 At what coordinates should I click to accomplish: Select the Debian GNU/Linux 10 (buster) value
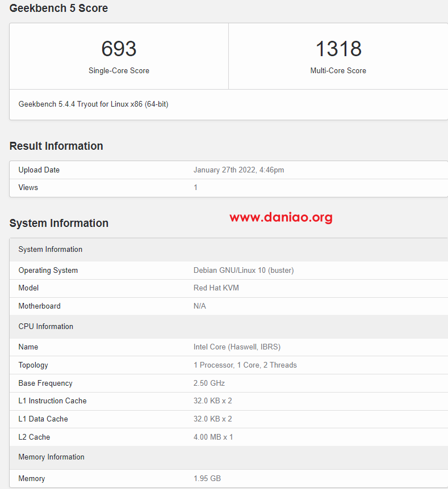pyautogui.click(x=244, y=271)
